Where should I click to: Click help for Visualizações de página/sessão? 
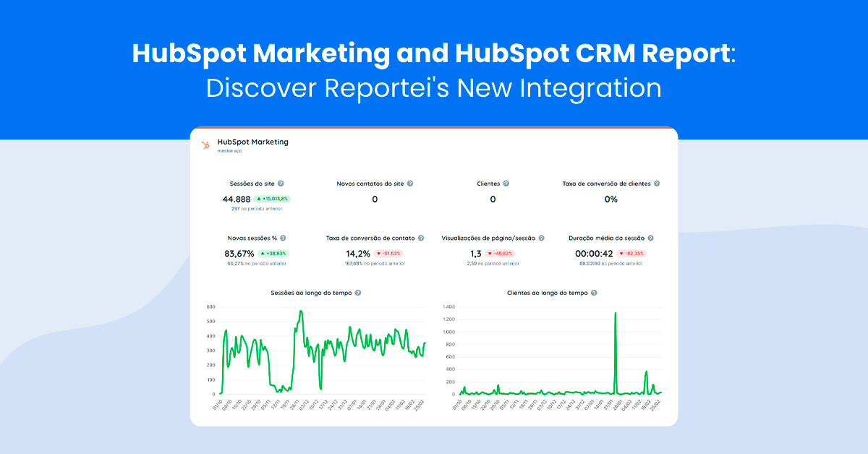tap(542, 239)
